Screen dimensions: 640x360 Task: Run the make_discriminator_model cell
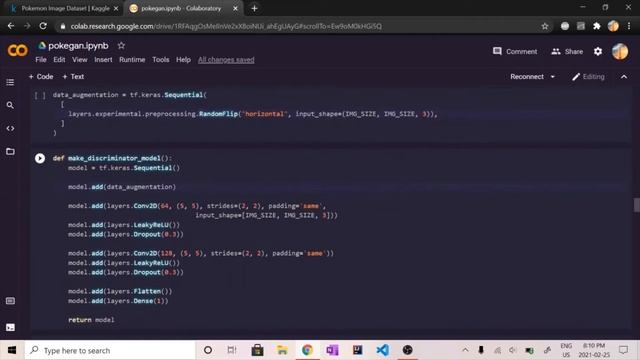click(40, 158)
